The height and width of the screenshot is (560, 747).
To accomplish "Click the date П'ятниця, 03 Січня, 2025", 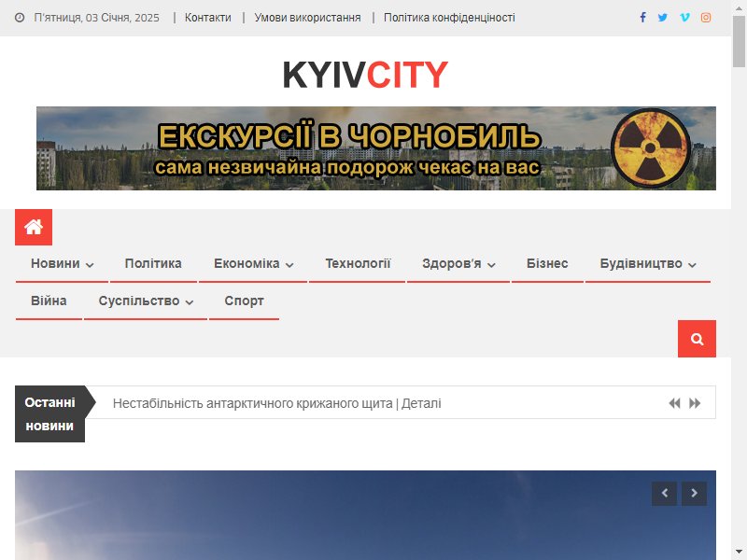I will (x=96, y=18).
